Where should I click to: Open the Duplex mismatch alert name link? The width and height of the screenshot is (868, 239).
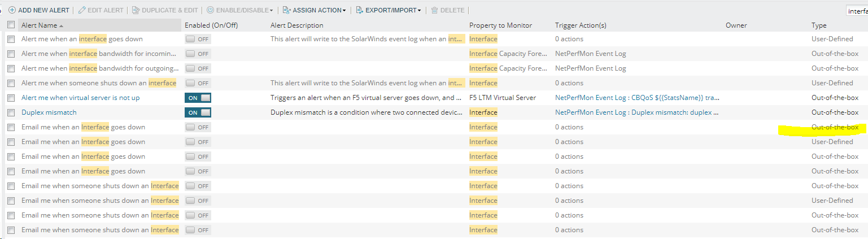pyautogui.click(x=49, y=112)
